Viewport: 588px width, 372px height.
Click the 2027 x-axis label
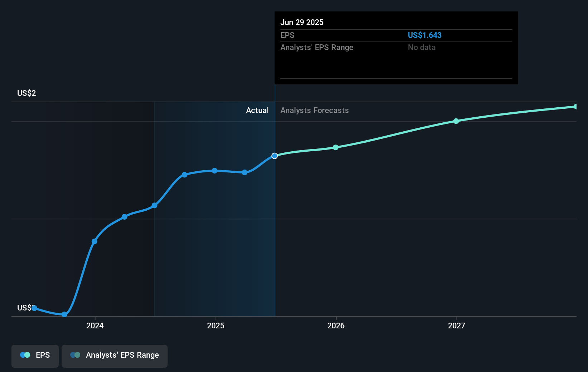click(x=457, y=325)
